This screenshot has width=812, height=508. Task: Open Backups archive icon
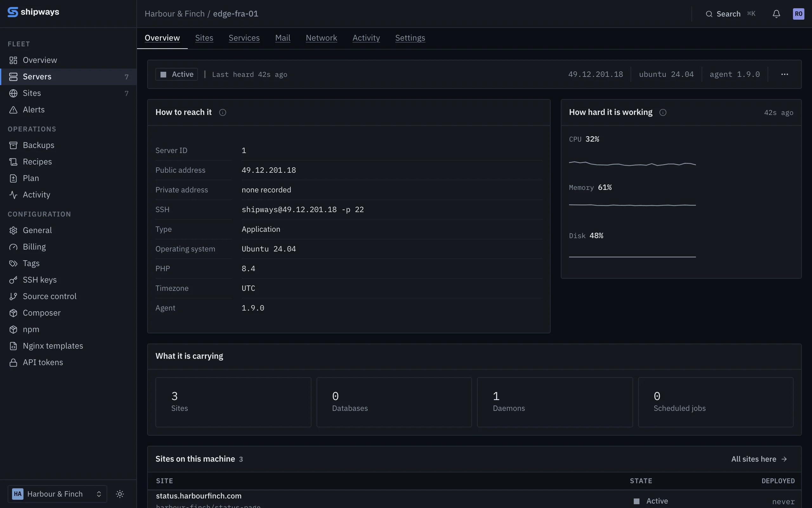pyautogui.click(x=13, y=145)
